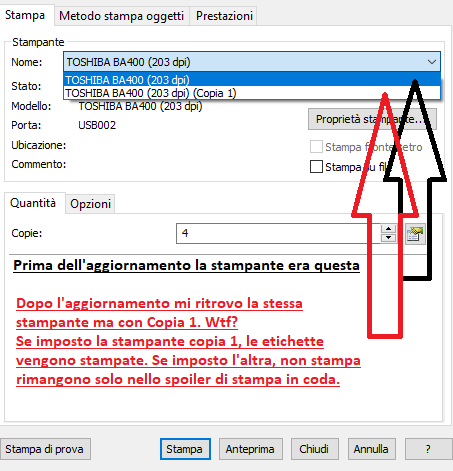Click the Stampa di prova button
453x471 pixels.
pyautogui.click(x=45, y=449)
